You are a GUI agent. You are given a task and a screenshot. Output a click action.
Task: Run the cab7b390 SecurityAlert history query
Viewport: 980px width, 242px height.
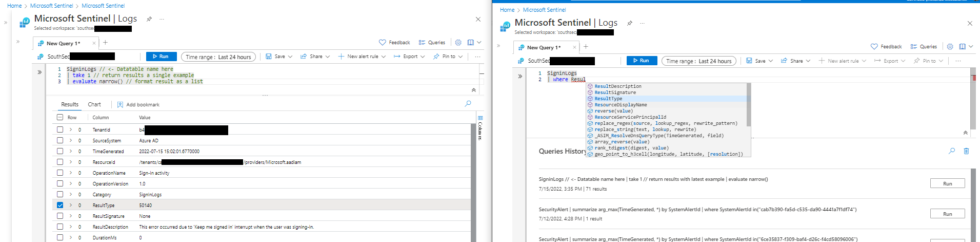pos(947,214)
